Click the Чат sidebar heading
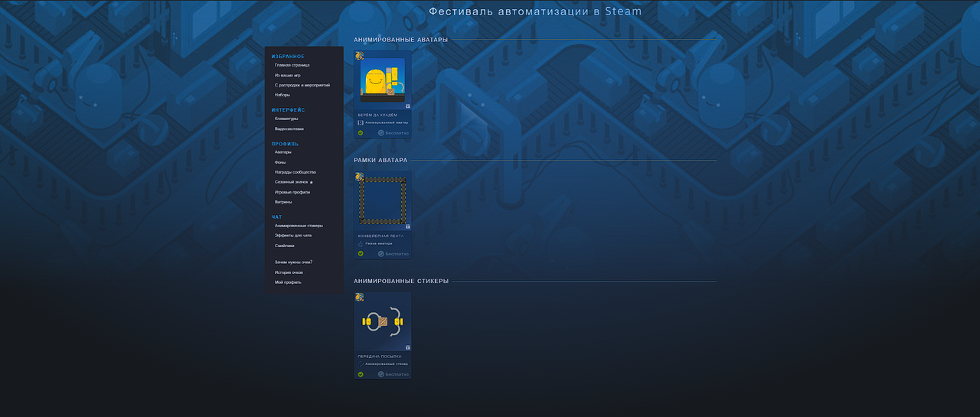Image resolution: width=980 pixels, height=417 pixels. 276,217
